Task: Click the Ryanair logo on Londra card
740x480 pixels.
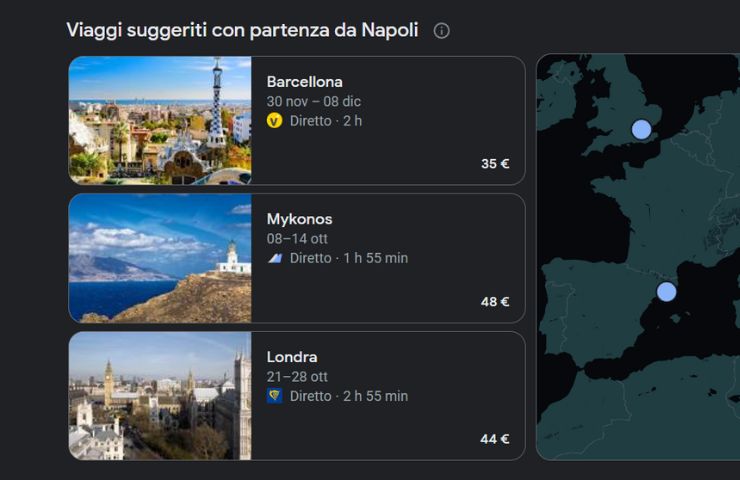Action: coord(275,396)
